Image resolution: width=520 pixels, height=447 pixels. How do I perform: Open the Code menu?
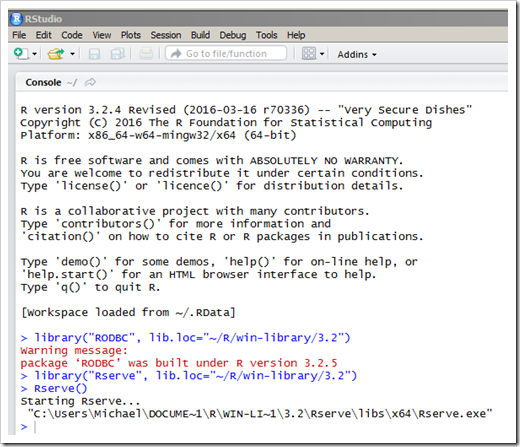tap(72, 35)
